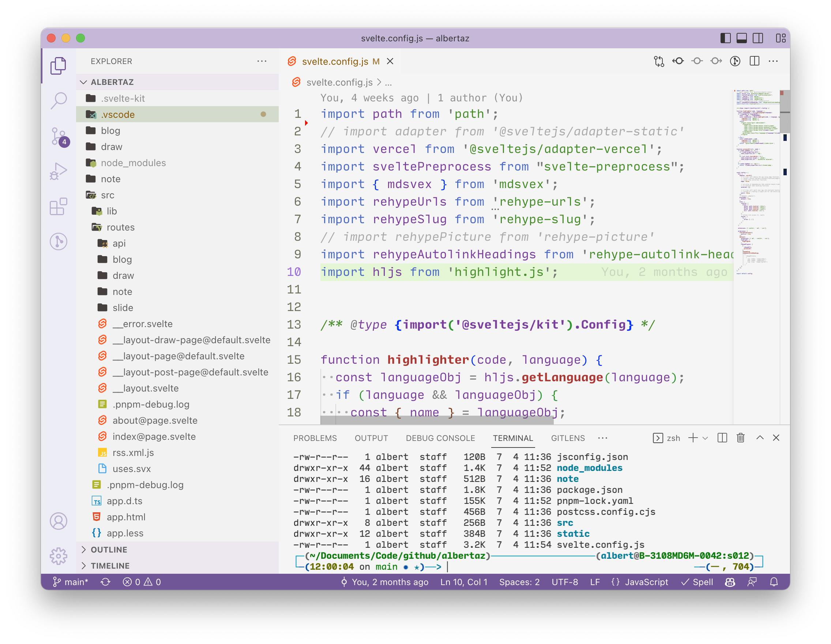The width and height of the screenshot is (831, 644).
Task: Click the Split Editor Right icon
Action: click(754, 61)
